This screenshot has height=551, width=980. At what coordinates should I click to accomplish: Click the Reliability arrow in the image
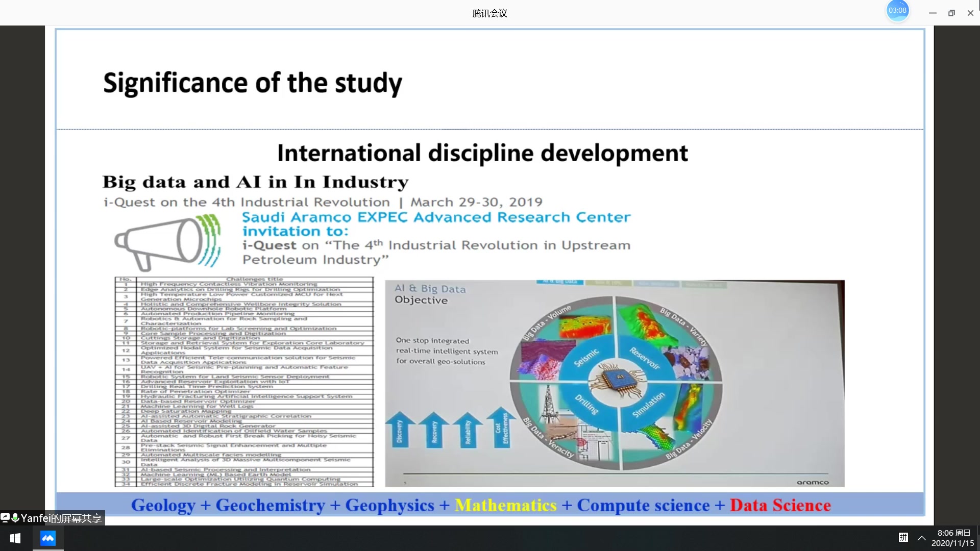(x=468, y=430)
